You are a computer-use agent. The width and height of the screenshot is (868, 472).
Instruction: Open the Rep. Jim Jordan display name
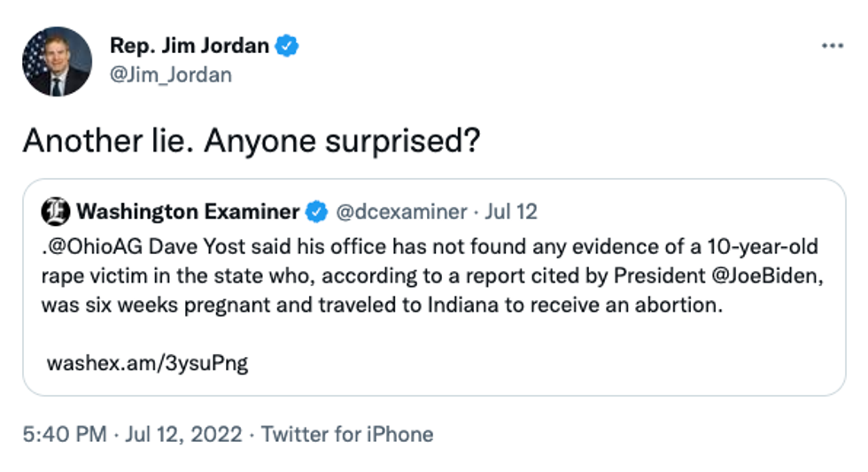pyautogui.click(x=189, y=45)
